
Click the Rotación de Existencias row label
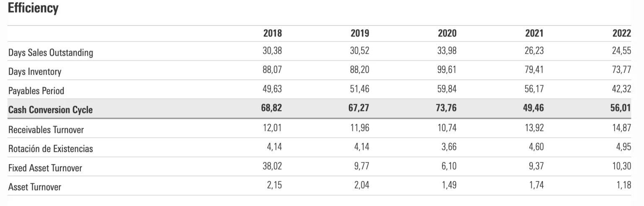[x=51, y=149]
